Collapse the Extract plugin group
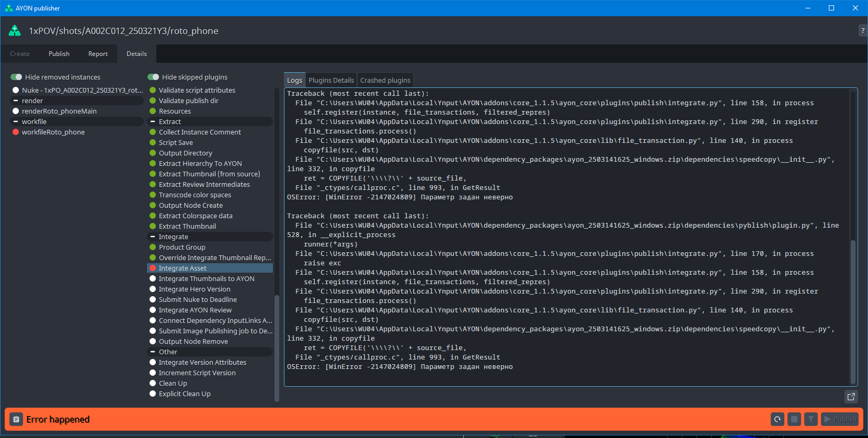The image size is (868, 438). point(153,121)
